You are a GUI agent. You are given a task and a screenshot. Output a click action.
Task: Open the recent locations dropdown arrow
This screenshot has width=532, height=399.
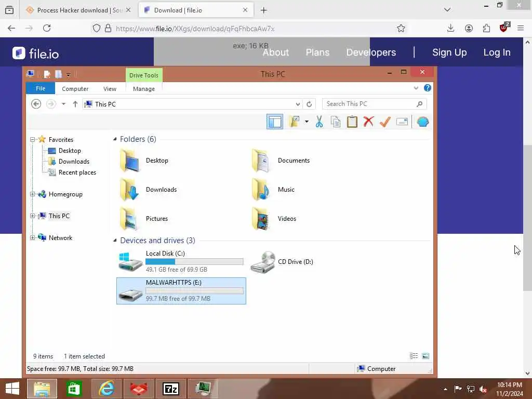pos(63,104)
